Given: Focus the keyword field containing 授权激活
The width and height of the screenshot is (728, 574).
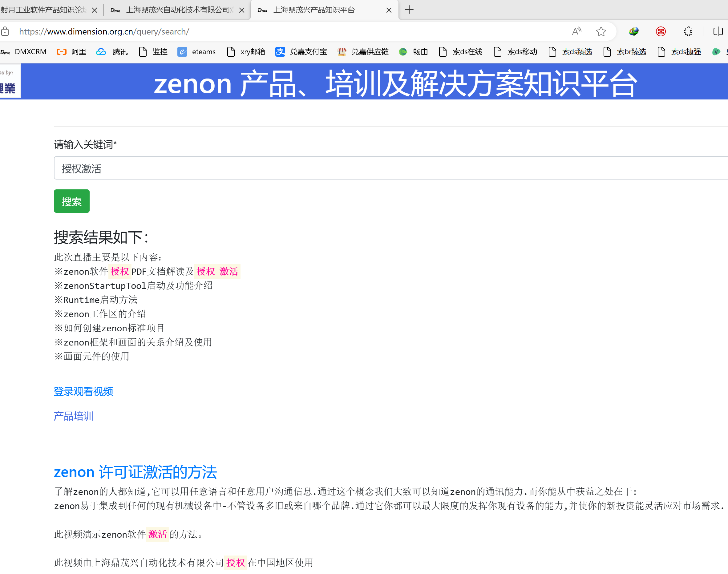Looking at the screenshot, I should (x=391, y=168).
